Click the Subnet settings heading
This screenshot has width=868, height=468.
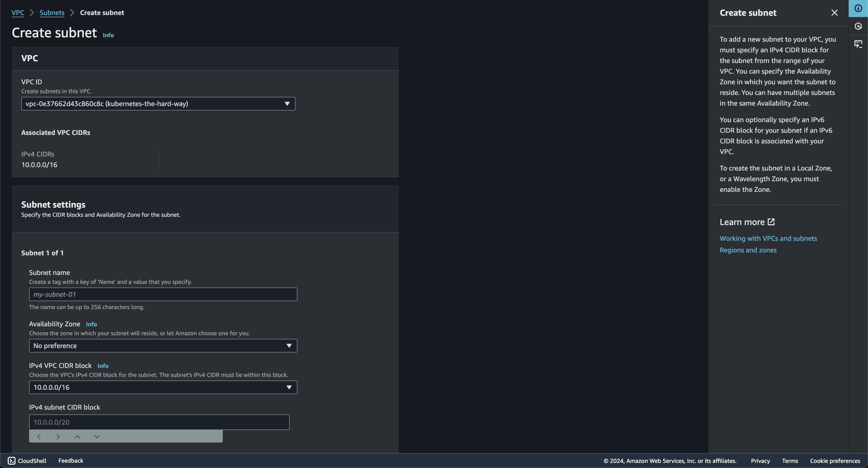[53, 204]
